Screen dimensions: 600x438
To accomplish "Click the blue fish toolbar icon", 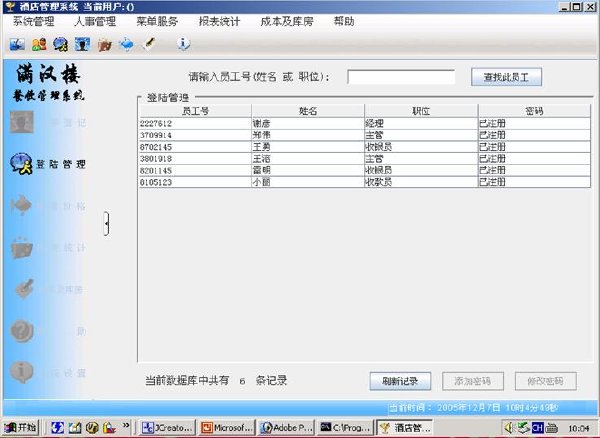I will point(127,45).
